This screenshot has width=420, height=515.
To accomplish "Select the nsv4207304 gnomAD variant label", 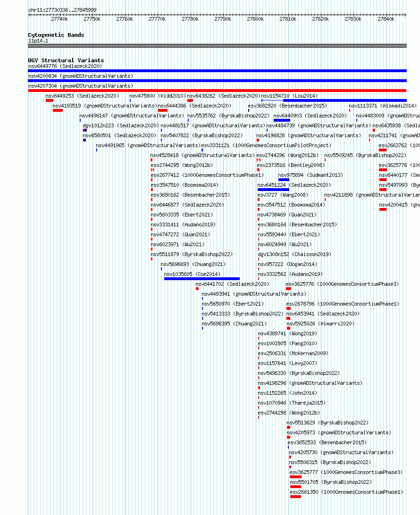I will point(81,86).
